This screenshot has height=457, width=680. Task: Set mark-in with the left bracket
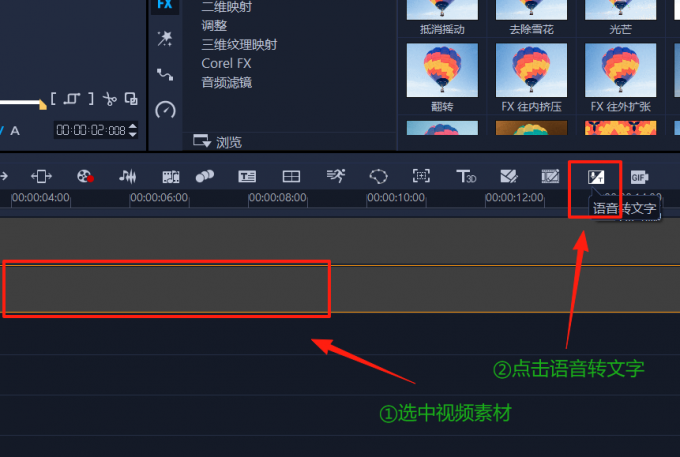pos(53,98)
